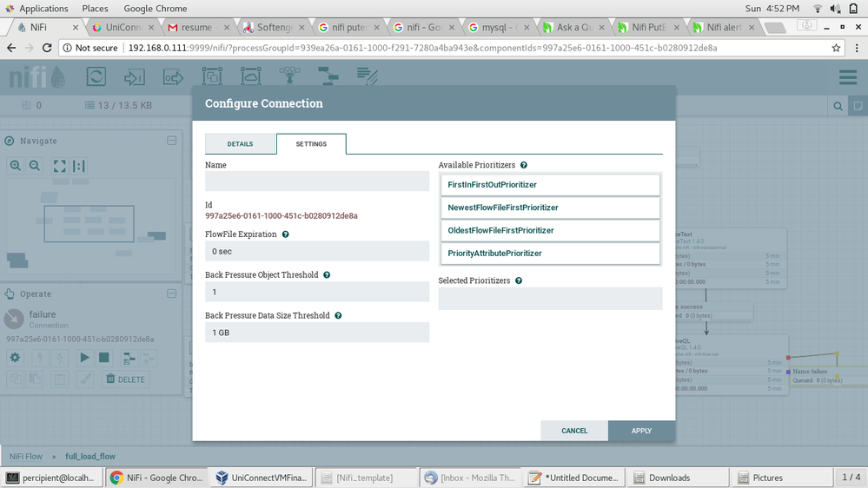Screen dimensions: 868x488
Task: Bookmark this page with star icon
Action: pyautogui.click(x=836, y=48)
